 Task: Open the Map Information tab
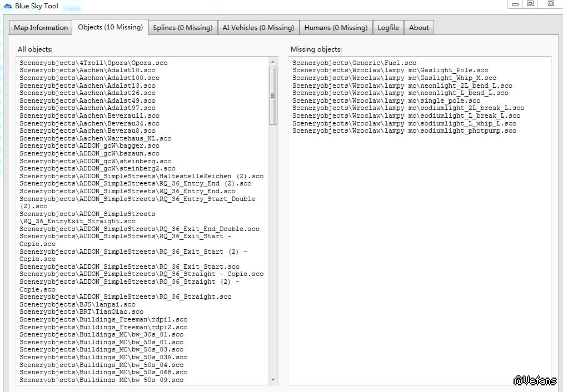click(x=41, y=28)
